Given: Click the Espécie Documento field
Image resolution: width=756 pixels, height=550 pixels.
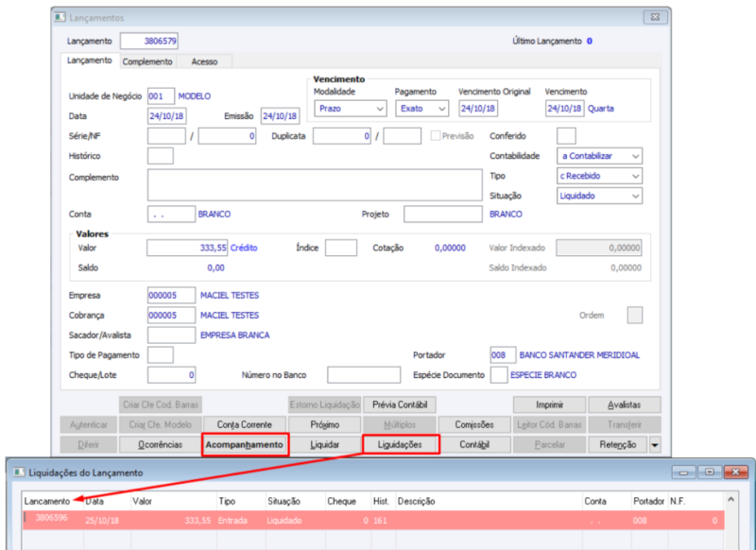Looking at the screenshot, I should (x=499, y=375).
